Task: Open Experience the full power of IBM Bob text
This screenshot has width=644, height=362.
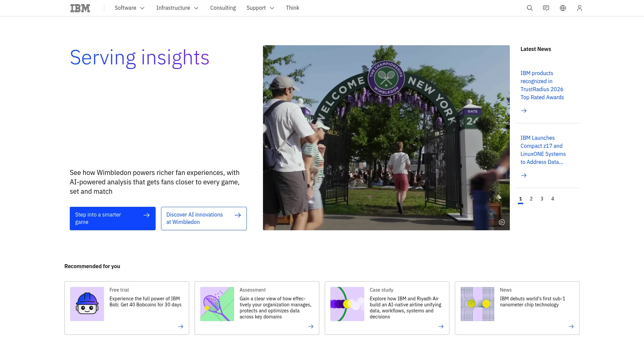Action: [x=145, y=302]
